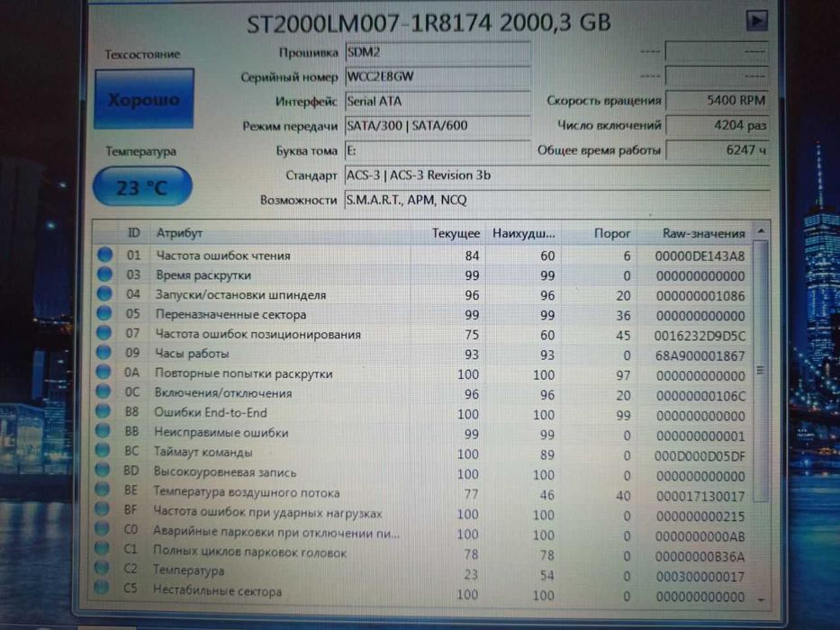Click the blue Хорошо health status button
Image resolution: width=840 pixels, height=630 pixels.
click(144, 99)
